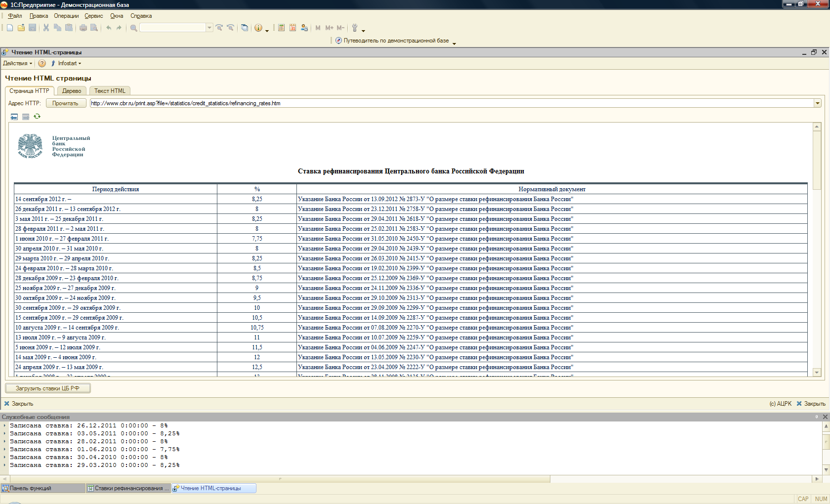This screenshot has height=504, width=830.
Task: Click the wrench settings toolbar icon
Action: (x=355, y=28)
